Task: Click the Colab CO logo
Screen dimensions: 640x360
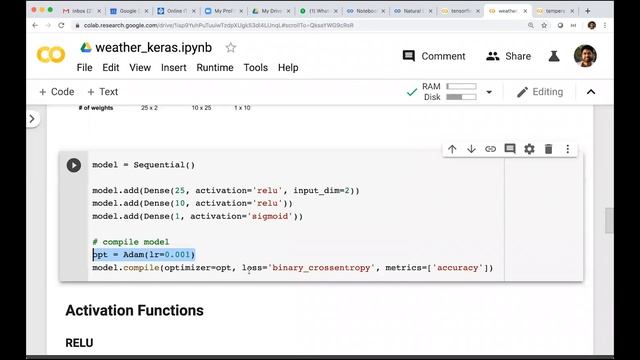Action: click(x=51, y=55)
